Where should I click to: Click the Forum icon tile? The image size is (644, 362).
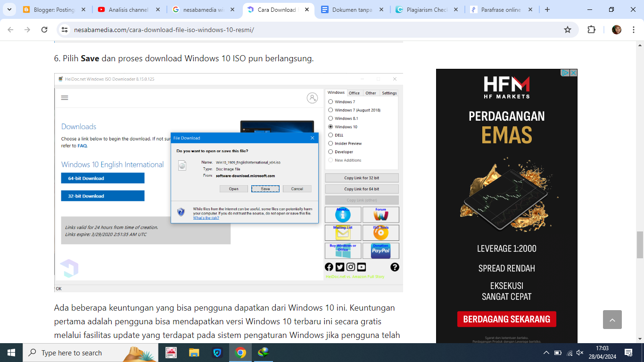pos(380,214)
